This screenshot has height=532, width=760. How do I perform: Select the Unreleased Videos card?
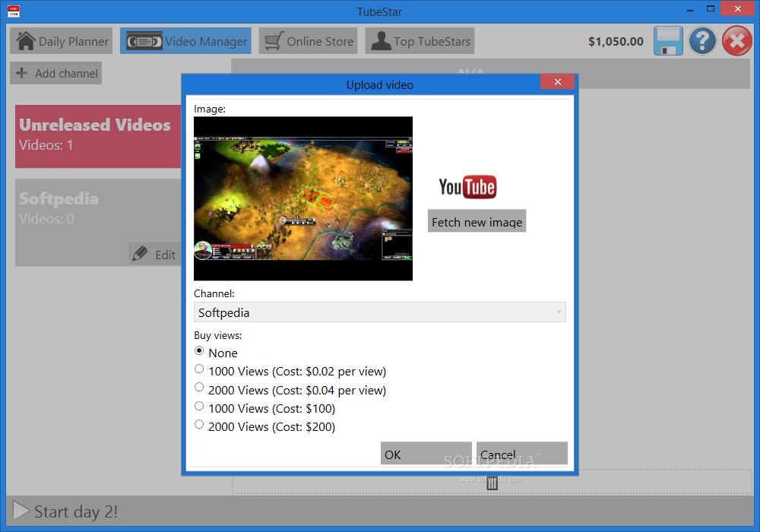[98, 136]
